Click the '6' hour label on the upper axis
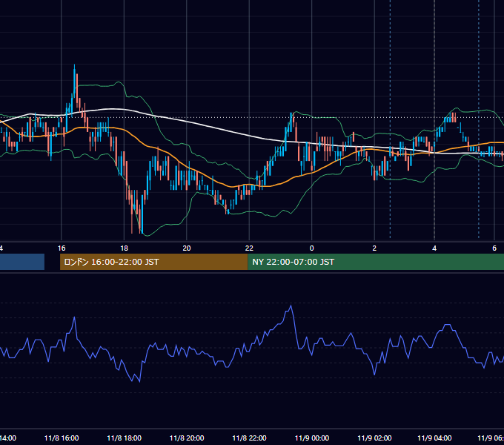 click(494, 248)
